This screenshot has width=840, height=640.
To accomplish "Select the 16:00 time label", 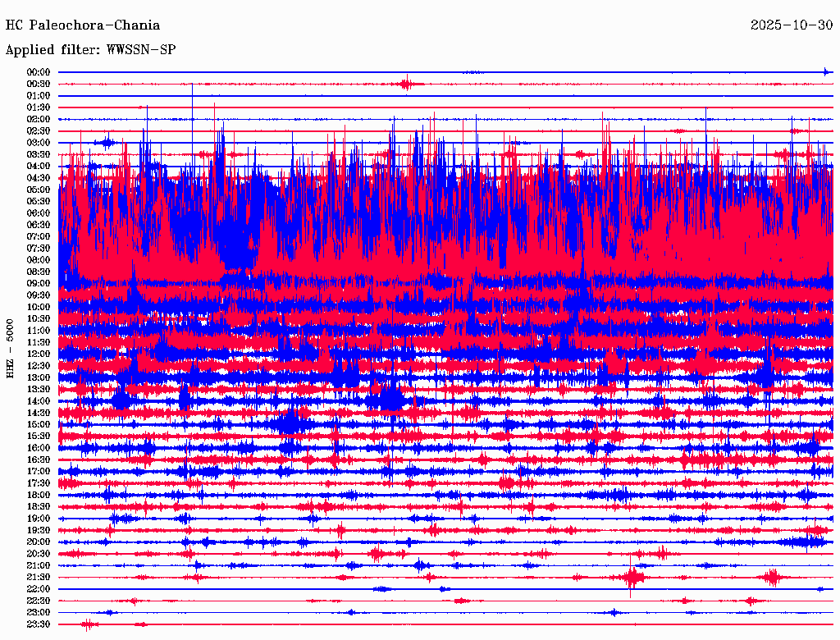I will point(39,449).
